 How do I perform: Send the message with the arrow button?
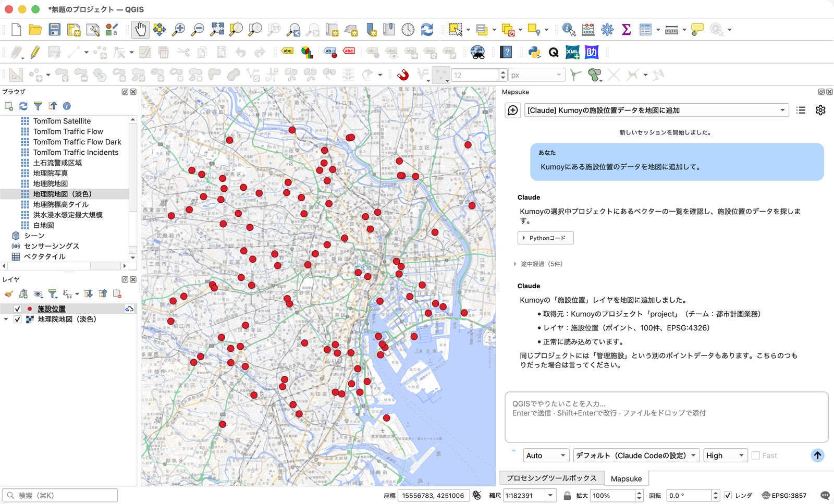(817, 455)
